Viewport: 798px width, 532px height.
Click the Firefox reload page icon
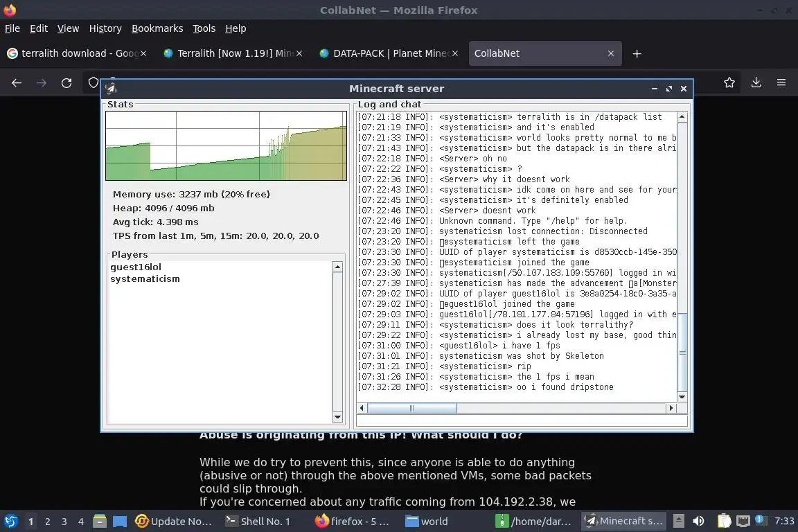(x=66, y=83)
